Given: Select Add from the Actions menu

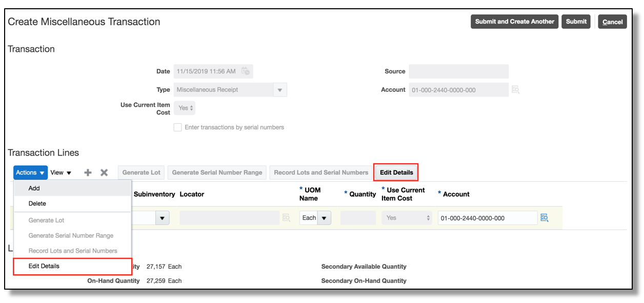Looking at the screenshot, I should pyautogui.click(x=34, y=188).
